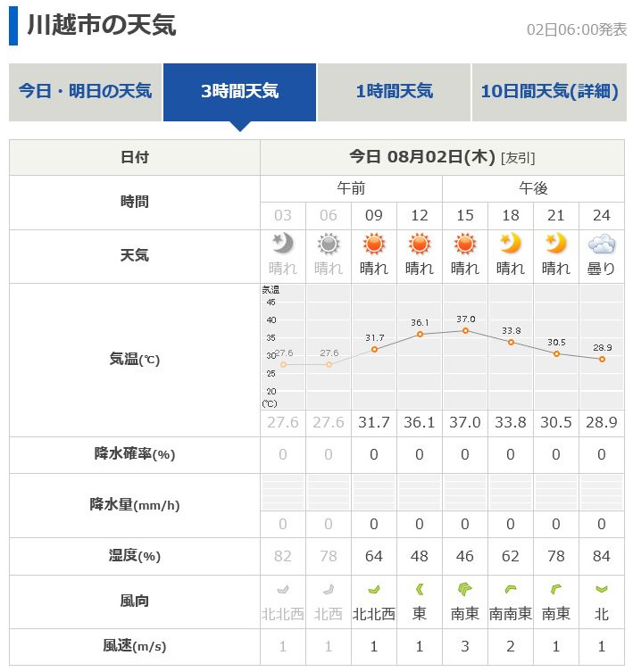The image size is (633, 672).
Task: Click the sunny icon for 09:00
Action: [x=374, y=244]
